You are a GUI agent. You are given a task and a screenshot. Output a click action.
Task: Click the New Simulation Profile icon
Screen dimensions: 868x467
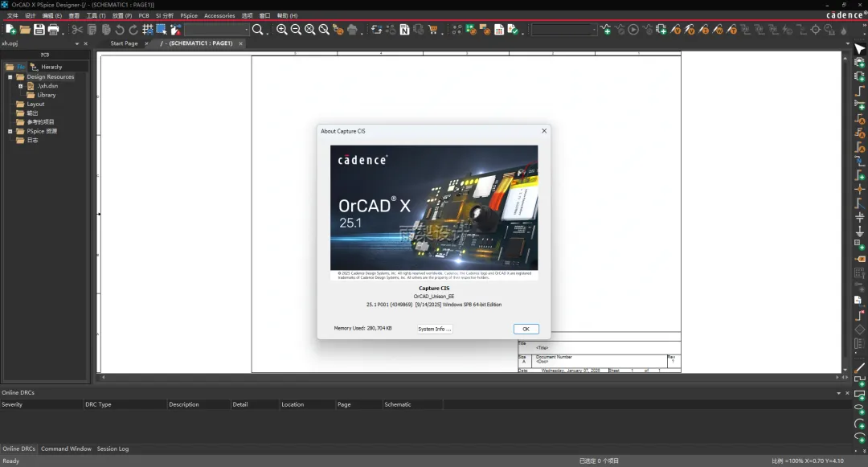(606, 30)
